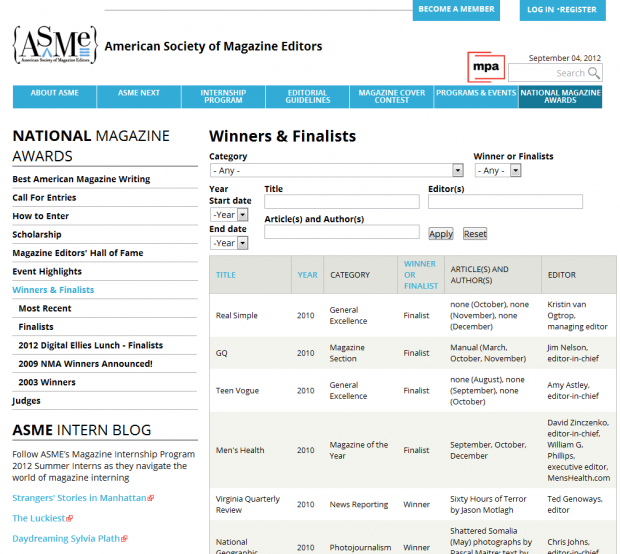Open the Most Recent sub-link
This screenshot has height=554, width=620.
[x=45, y=308]
